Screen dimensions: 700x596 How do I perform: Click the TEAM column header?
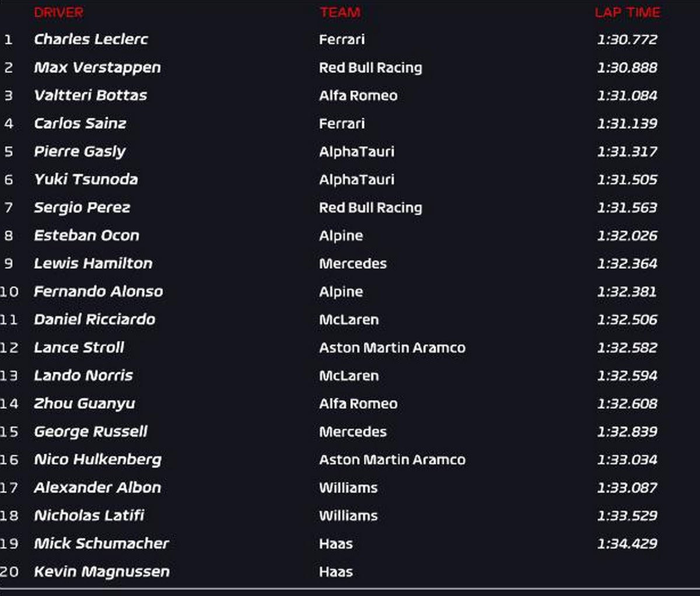point(339,12)
